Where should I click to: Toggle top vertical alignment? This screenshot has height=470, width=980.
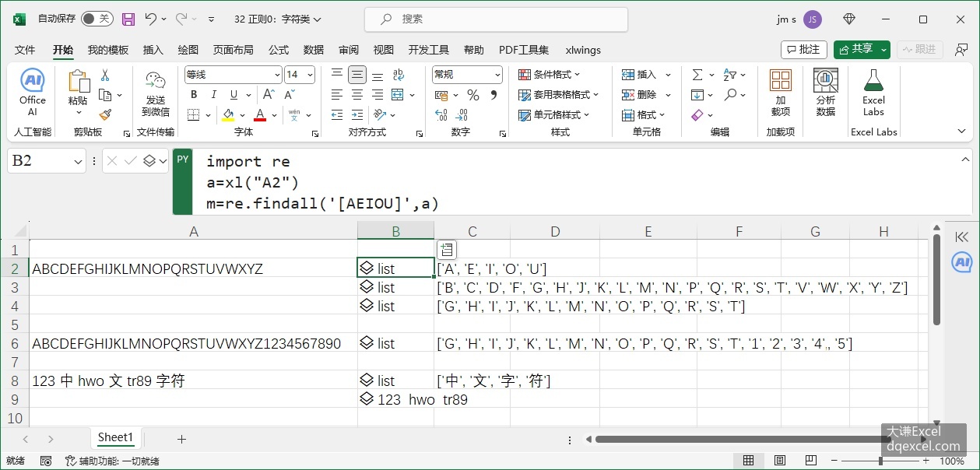[337, 75]
